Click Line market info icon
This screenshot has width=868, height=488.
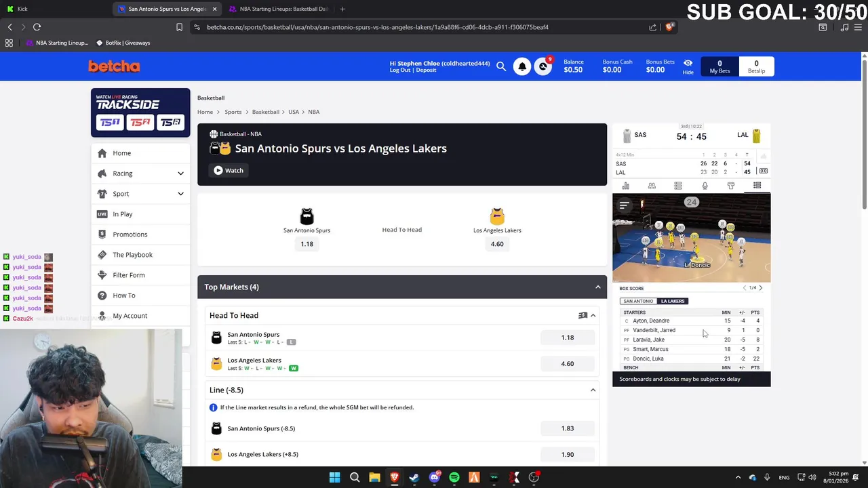tap(214, 407)
